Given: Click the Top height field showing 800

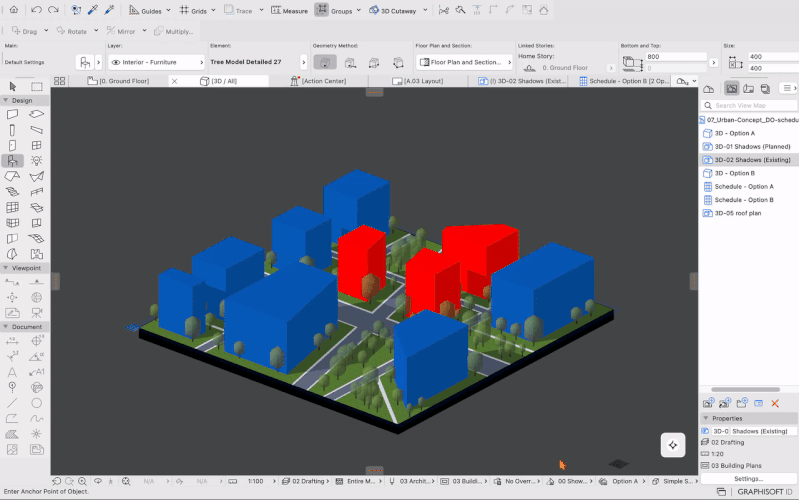Looking at the screenshot, I should [676, 57].
